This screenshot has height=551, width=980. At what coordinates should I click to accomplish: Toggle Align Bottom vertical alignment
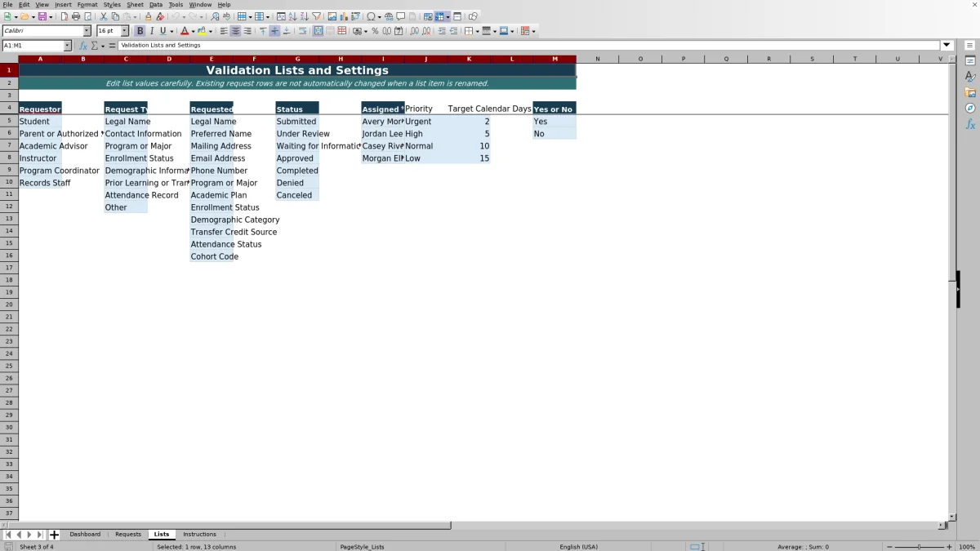coord(286,31)
